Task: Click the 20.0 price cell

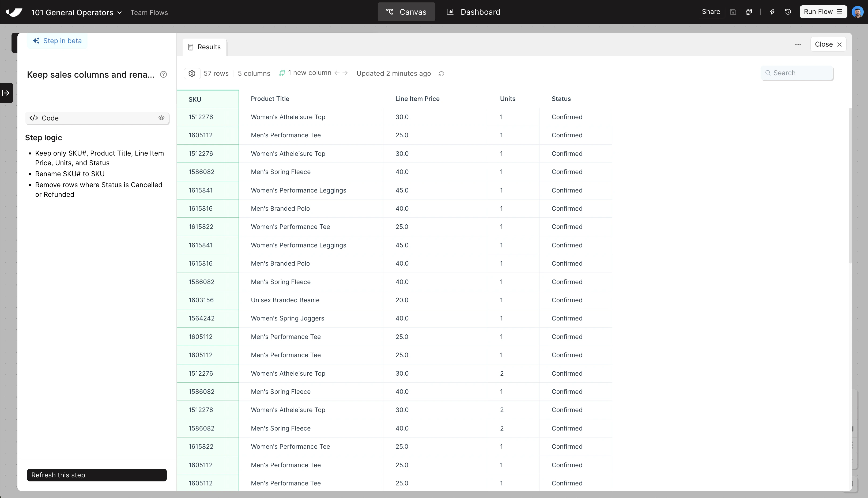Action: 435,300
